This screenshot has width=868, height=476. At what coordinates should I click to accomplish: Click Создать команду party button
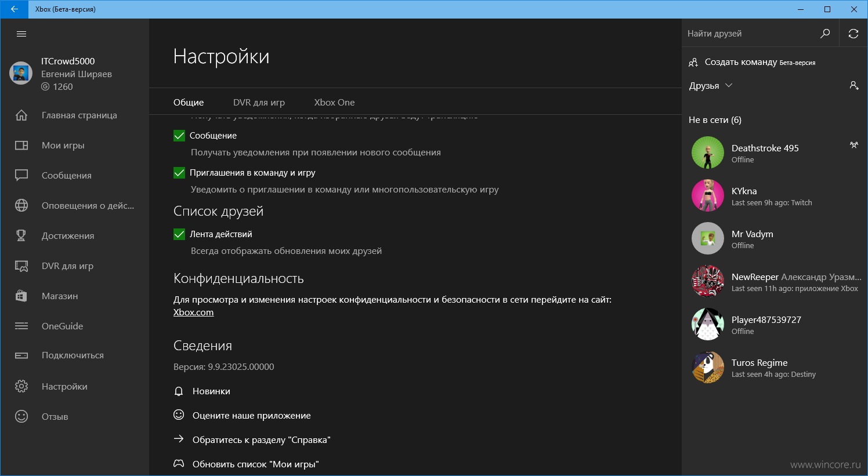coord(752,62)
